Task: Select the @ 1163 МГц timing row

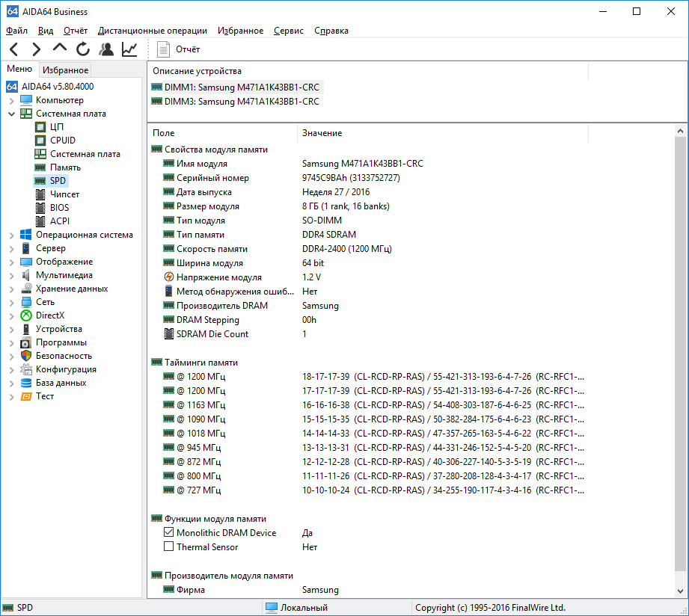Action: 368,404
